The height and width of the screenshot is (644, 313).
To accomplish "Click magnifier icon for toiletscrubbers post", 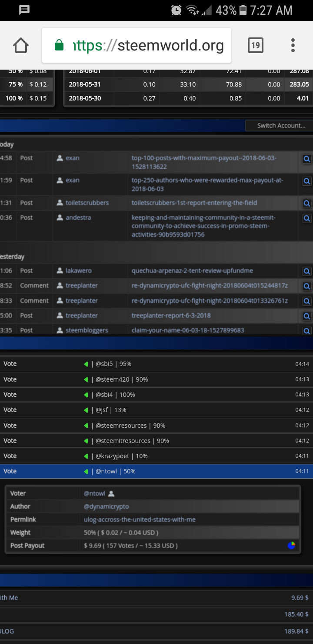I will tap(307, 203).
